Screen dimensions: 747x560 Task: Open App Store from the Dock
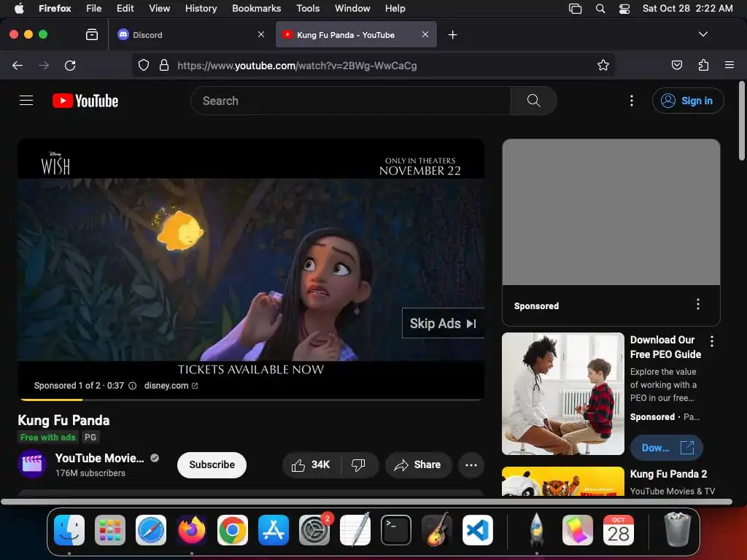pos(274,530)
